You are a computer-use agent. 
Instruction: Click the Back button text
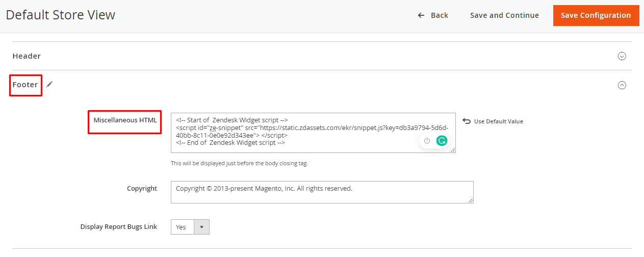(439, 15)
